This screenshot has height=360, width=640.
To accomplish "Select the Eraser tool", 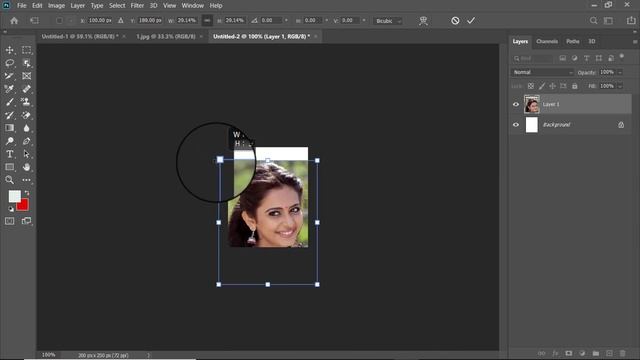I will [27, 115].
